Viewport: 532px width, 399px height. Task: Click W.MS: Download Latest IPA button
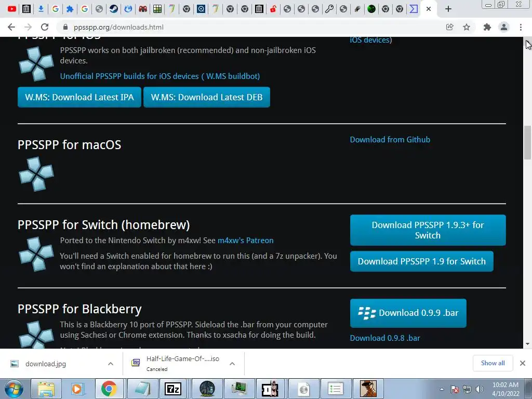pyautogui.click(x=79, y=97)
